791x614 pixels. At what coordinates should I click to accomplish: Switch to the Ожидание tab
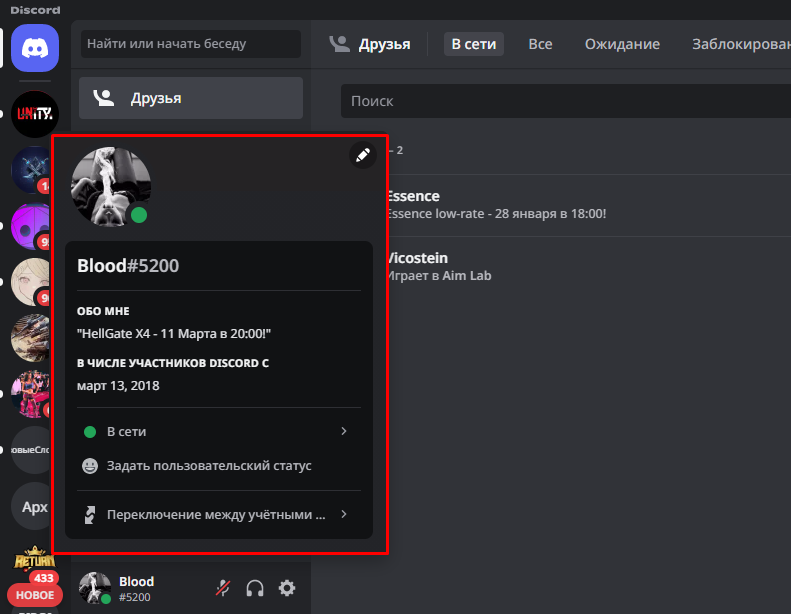click(622, 44)
